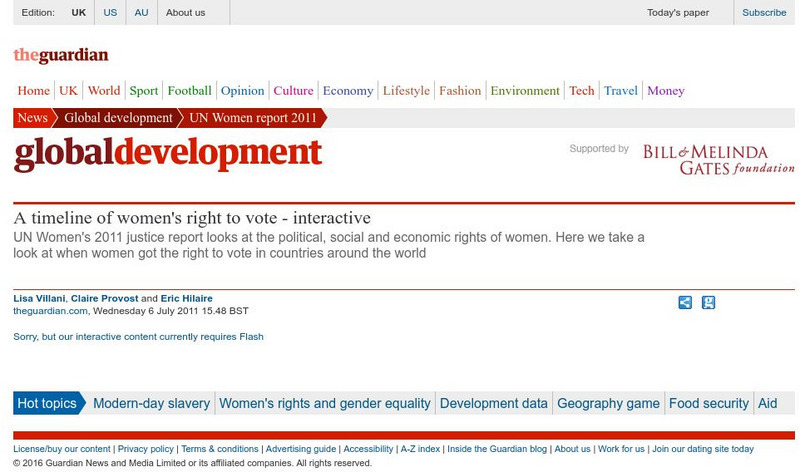Select the UK edition
This screenshot has height=472, width=800.
tap(79, 12)
